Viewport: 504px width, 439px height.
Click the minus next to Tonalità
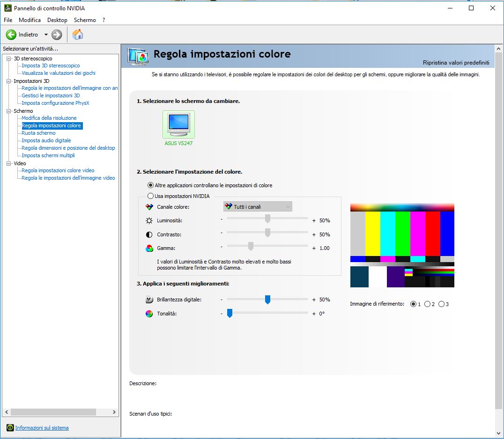click(222, 314)
